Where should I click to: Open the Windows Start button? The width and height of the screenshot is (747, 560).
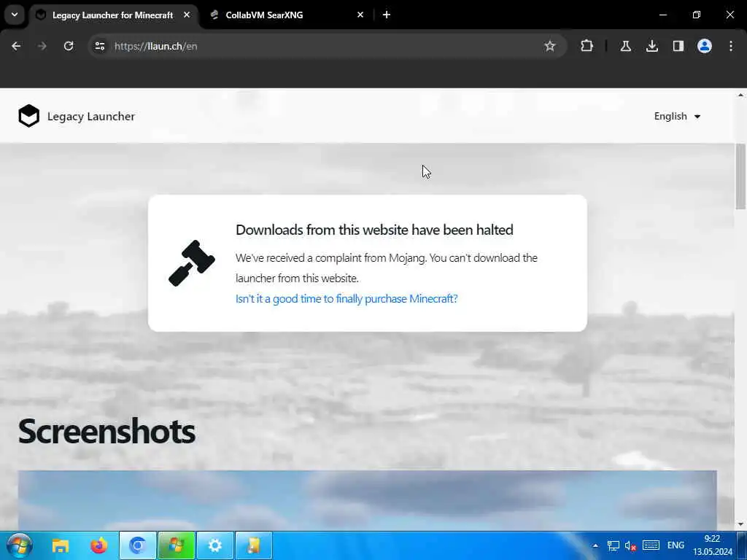coord(20,545)
